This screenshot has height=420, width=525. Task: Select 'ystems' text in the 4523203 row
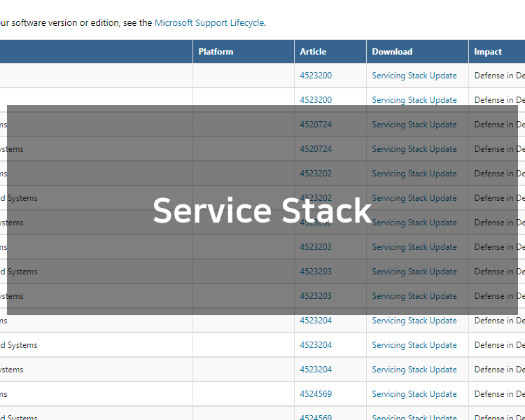click(x=12, y=296)
